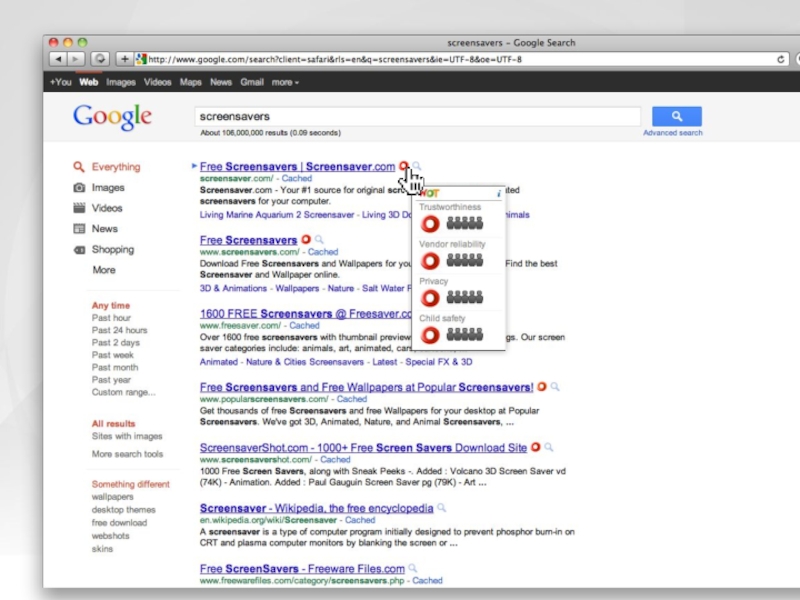
Task: Select Images in the top black bar
Action: [121, 82]
